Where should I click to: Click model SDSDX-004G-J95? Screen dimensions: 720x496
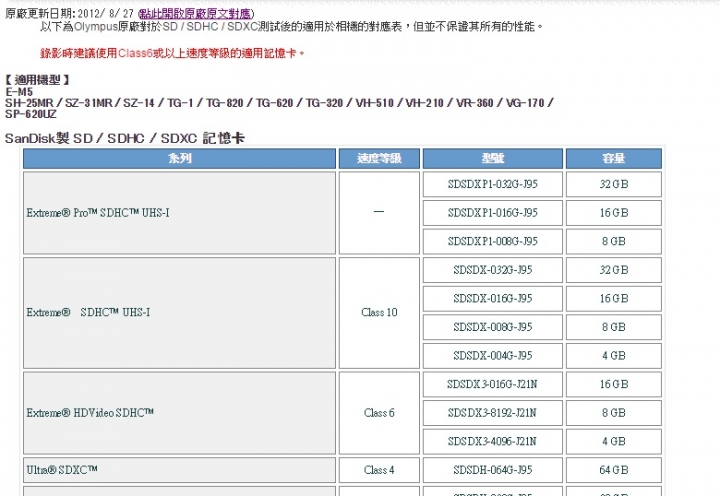(x=493, y=355)
